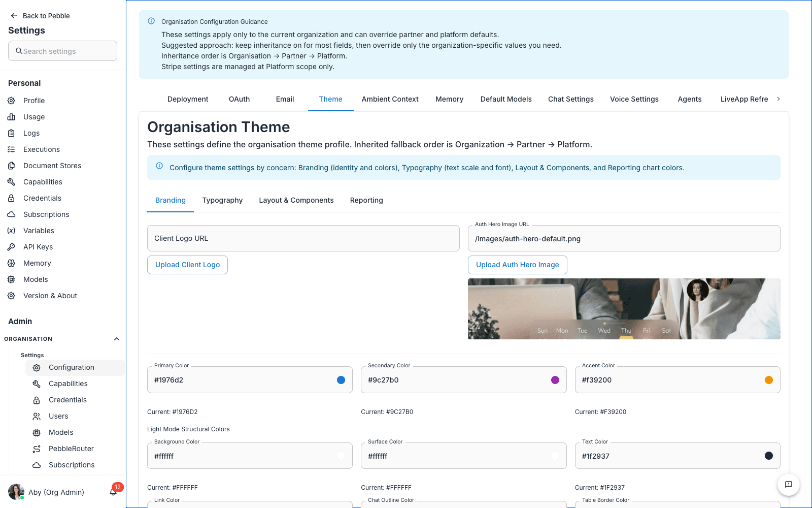Collapse the Organisation section chevron

coord(117,339)
